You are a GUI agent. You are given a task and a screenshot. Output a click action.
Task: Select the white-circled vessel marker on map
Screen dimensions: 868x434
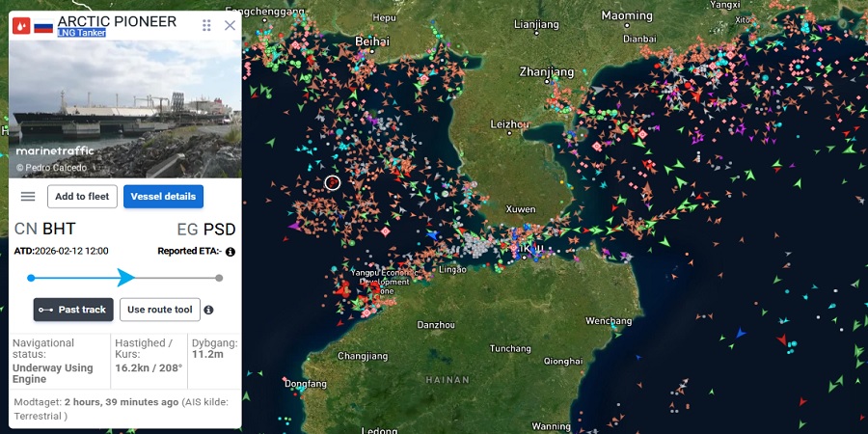[333, 182]
